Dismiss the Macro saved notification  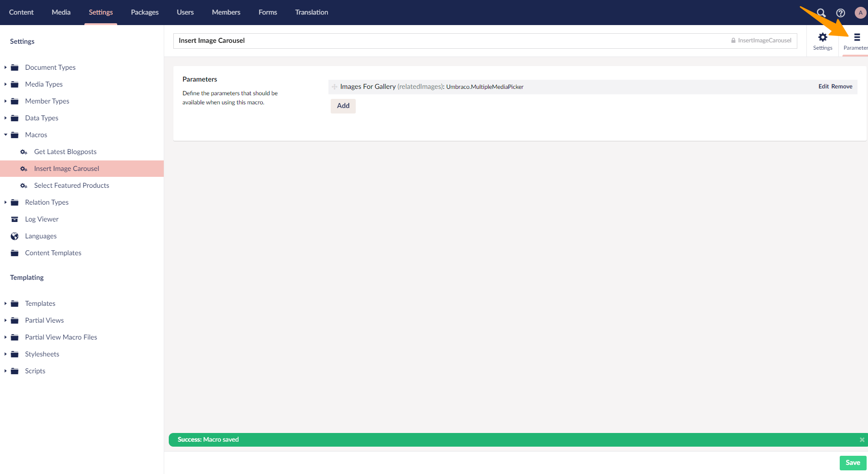pyautogui.click(x=862, y=440)
